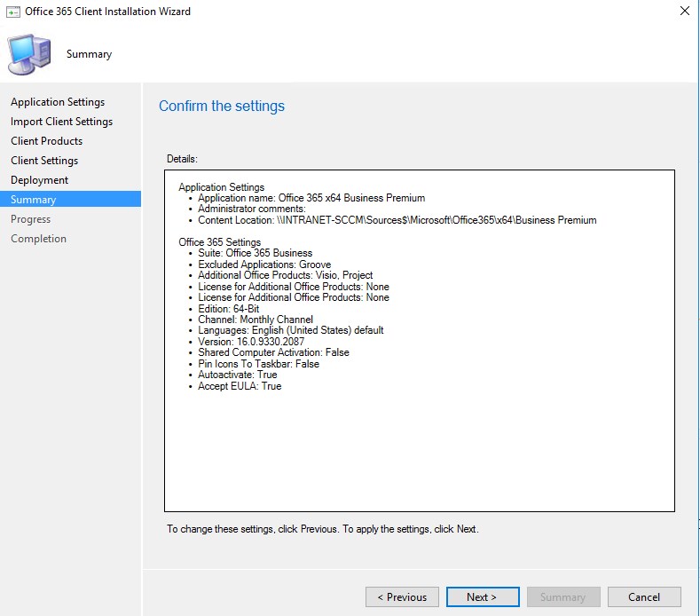Click the 'Application Settings' heading in details

(222, 187)
